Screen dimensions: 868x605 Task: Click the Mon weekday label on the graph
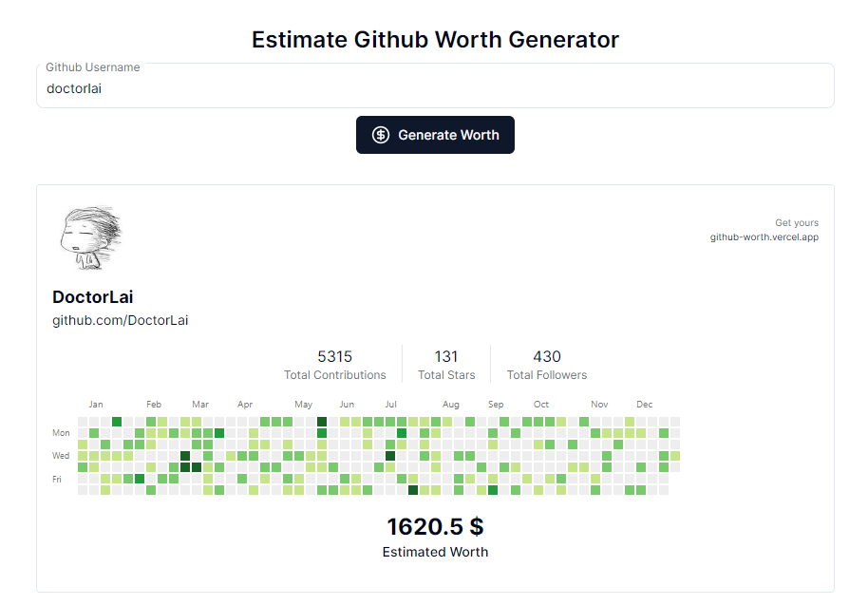coord(61,433)
